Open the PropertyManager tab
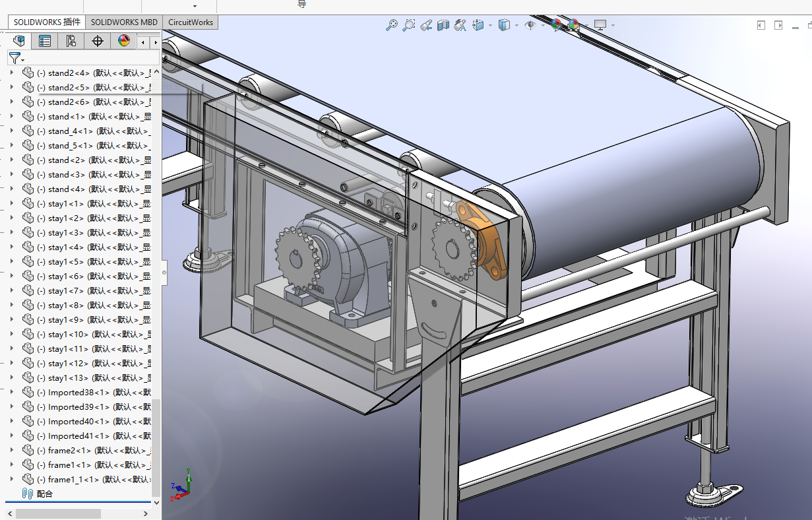The height and width of the screenshot is (520, 812). tap(45, 41)
